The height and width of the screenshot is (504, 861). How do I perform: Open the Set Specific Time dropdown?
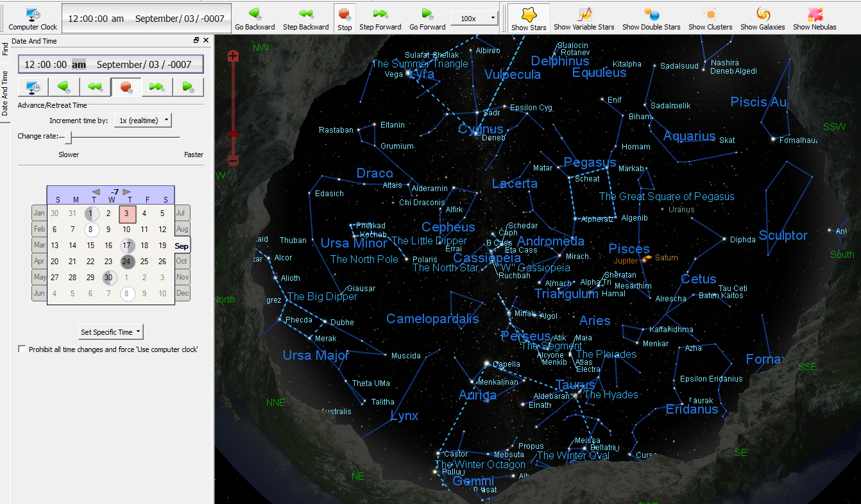(x=110, y=332)
